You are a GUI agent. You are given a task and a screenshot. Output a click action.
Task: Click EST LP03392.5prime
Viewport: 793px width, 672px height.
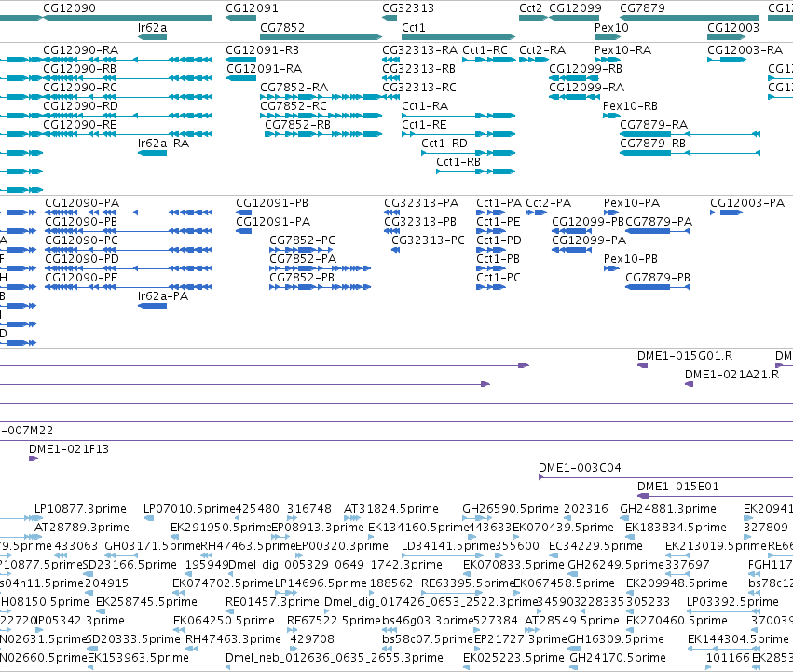pyautogui.click(x=732, y=602)
